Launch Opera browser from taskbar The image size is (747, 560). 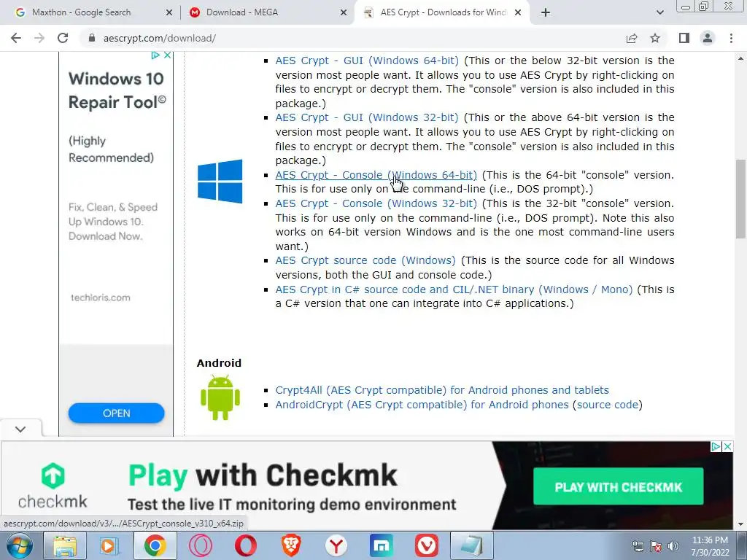coord(245,545)
